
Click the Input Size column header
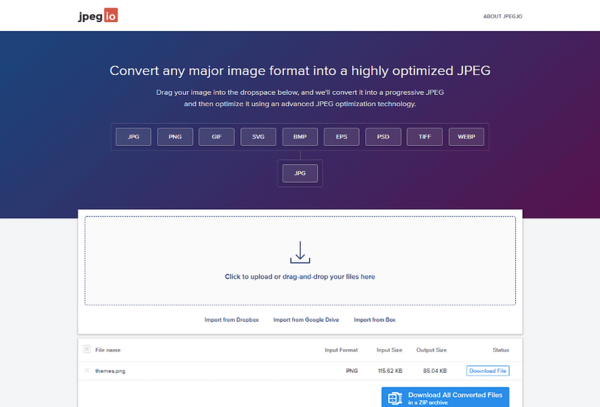coord(389,350)
